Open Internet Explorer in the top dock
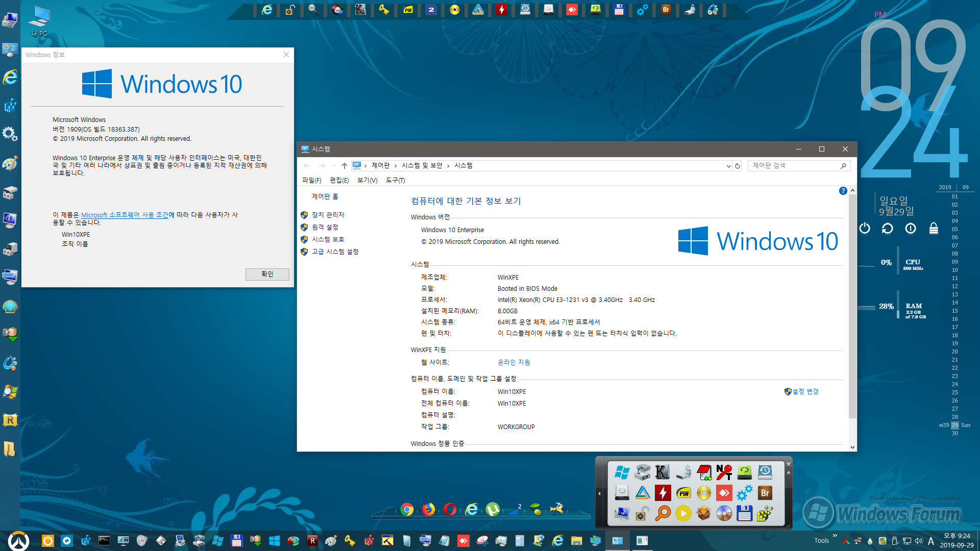980x551 pixels. coord(266,10)
